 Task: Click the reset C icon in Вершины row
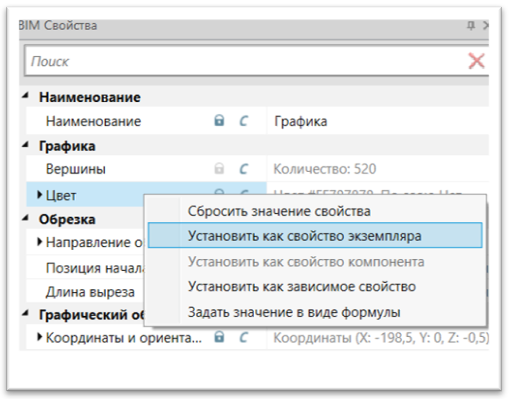[244, 169]
